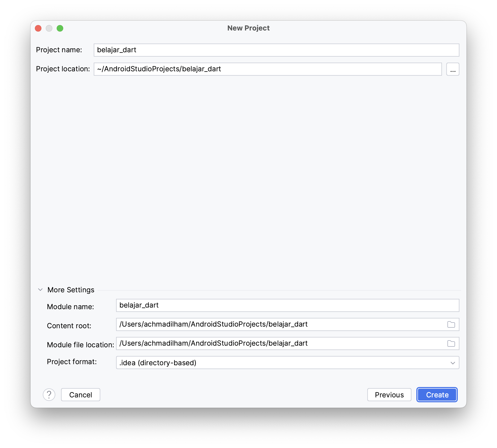Click the help question mark icon
The width and height of the screenshot is (497, 448).
pyautogui.click(x=49, y=394)
